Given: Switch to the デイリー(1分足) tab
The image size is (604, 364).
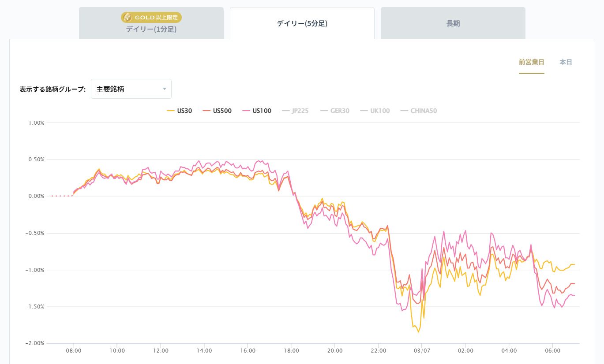Looking at the screenshot, I should coord(151,29).
